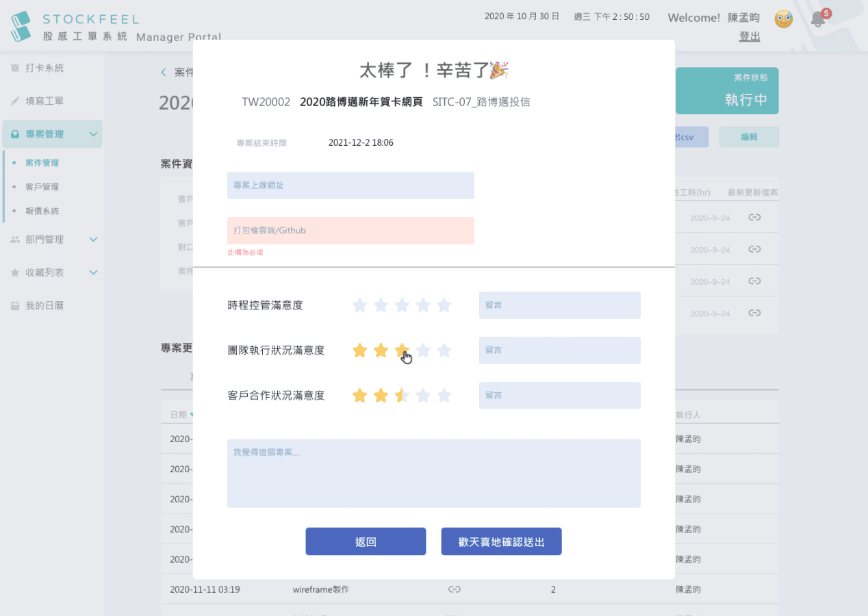Set 團隊執行狀況滿意度 to four stars
The width and height of the screenshot is (868, 616).
coord(423,350)
